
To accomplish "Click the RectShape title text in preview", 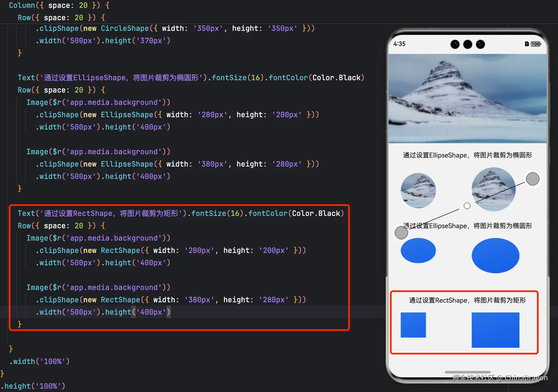I will (467, 300).
